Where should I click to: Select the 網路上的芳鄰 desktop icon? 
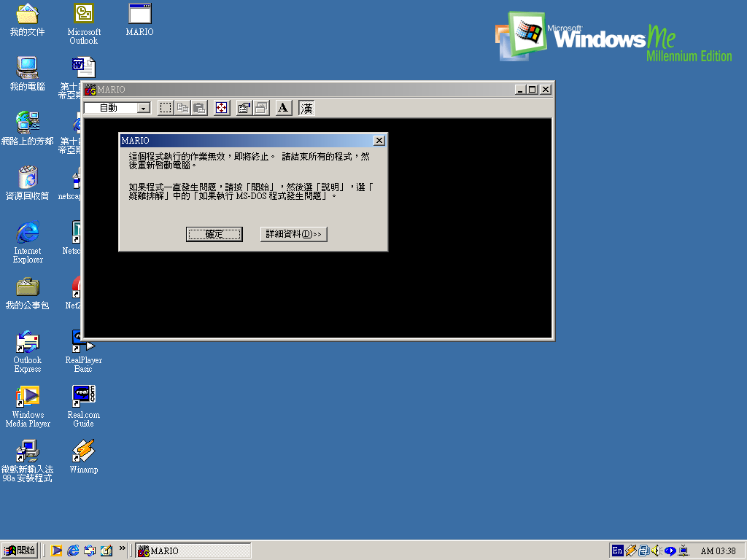[x=27, y=128]
